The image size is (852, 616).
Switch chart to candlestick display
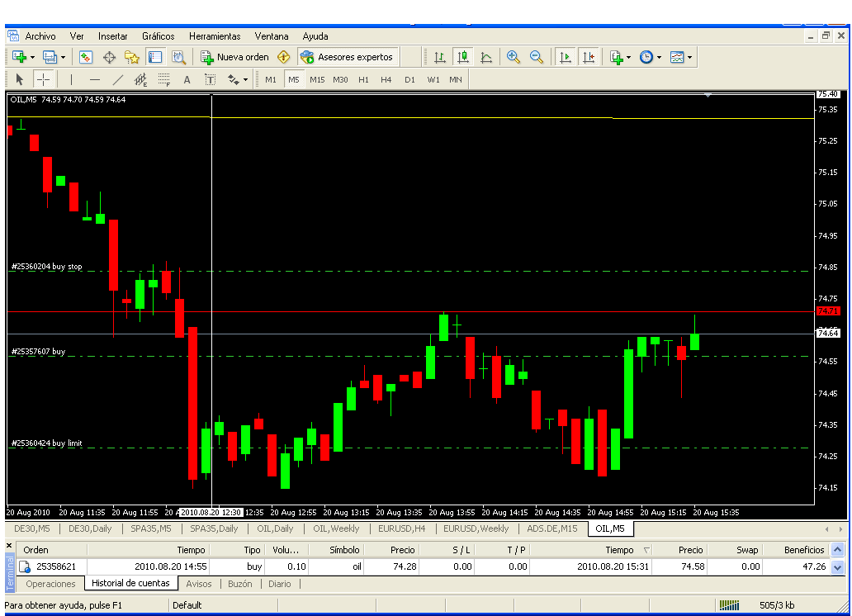(462, 57)
